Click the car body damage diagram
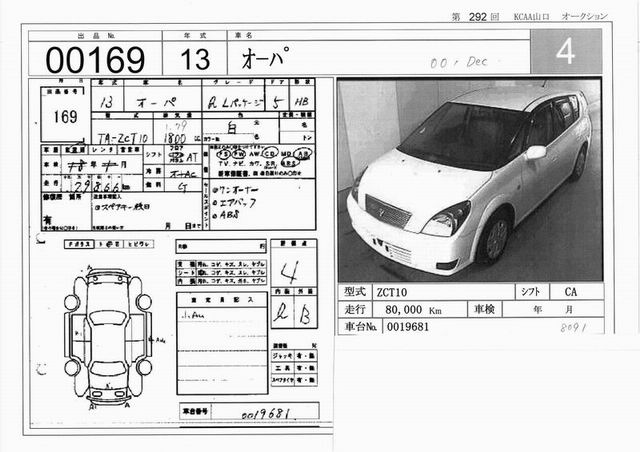The image size is (640, 452). click(108, 337)
